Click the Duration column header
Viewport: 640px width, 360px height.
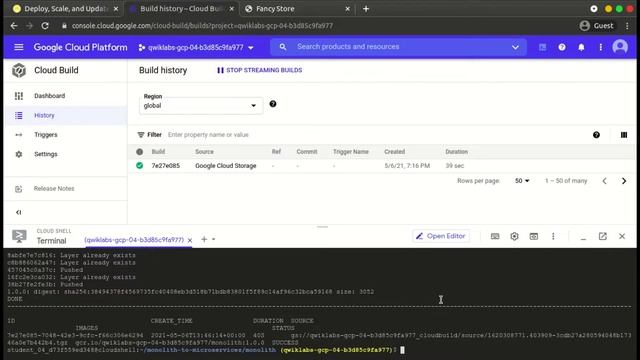[456, 152]
